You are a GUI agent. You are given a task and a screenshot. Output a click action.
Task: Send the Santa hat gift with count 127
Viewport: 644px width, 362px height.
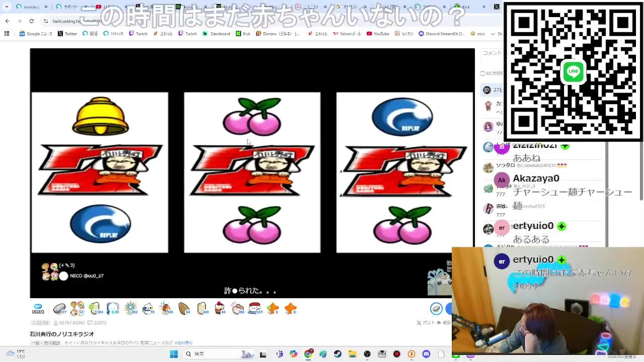255,308
